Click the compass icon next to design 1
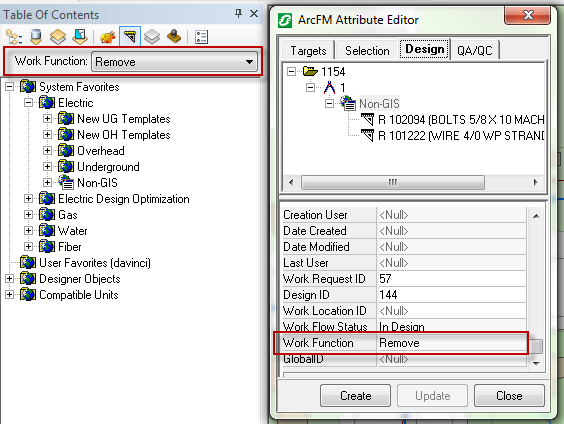The image size is (564, 424). click(329, 87)
